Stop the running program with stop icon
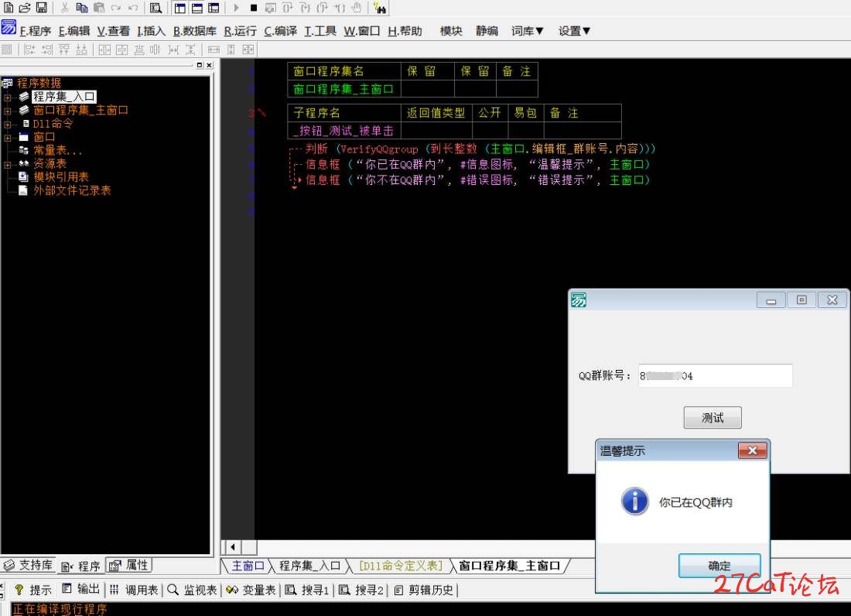 tap(254, 8)
